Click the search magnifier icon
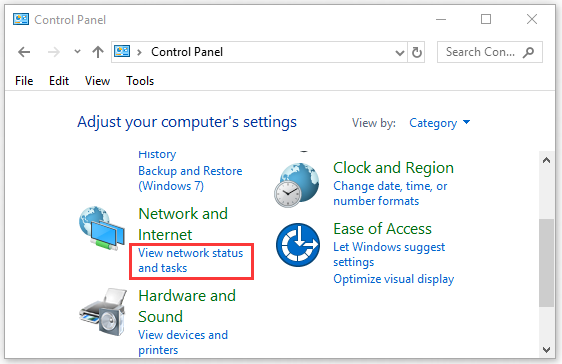 (528, 52)
